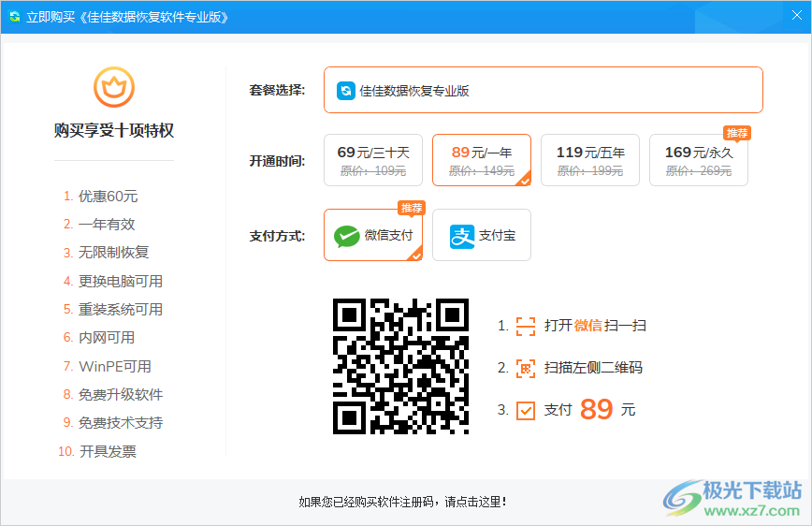
Task: Click the 支付方式 label
Action: click(x=277, y=236)
